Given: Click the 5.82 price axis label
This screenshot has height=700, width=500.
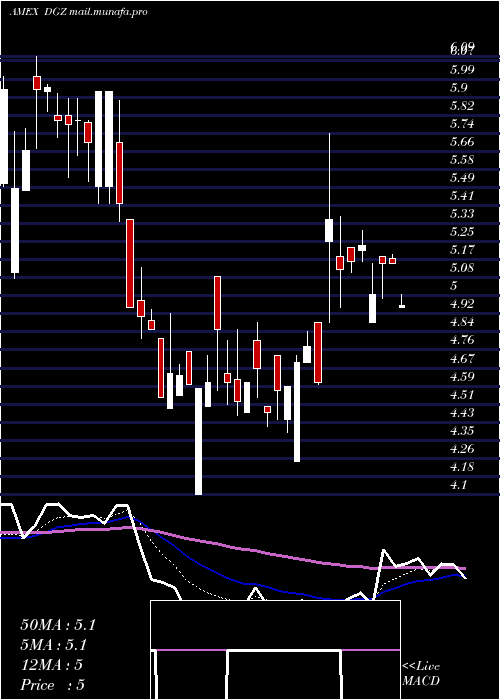Looking at the screenshot, I should [462, 106].
